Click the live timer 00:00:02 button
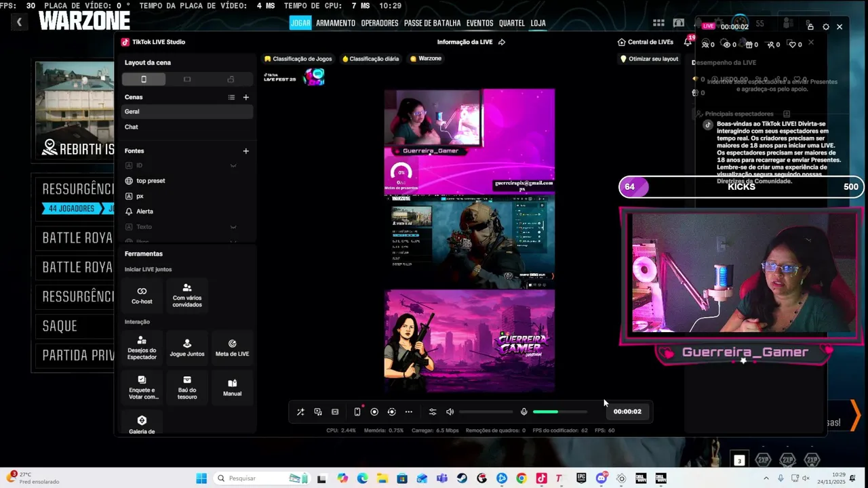Image resolution: width=868 pixels, height=488 pixels. coord(627,412)
